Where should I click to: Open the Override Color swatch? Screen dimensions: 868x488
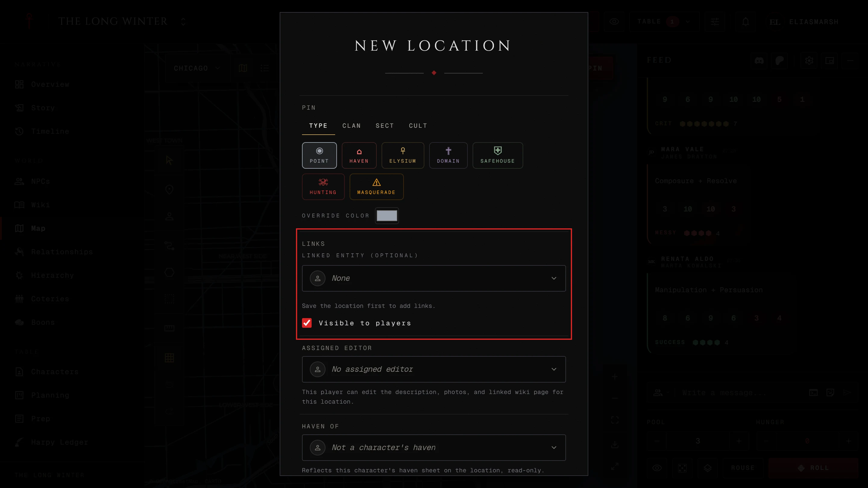click(386, 216)
